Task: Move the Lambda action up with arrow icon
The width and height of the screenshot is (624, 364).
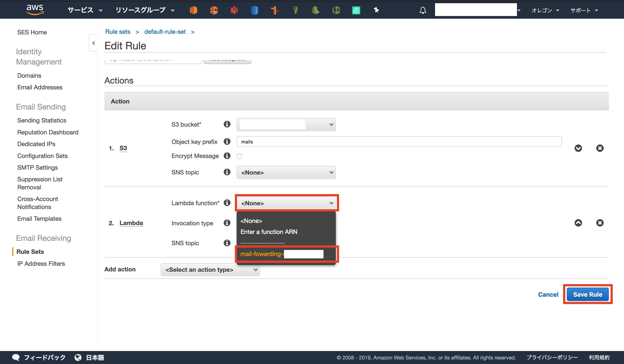Action: pos(578,223)
